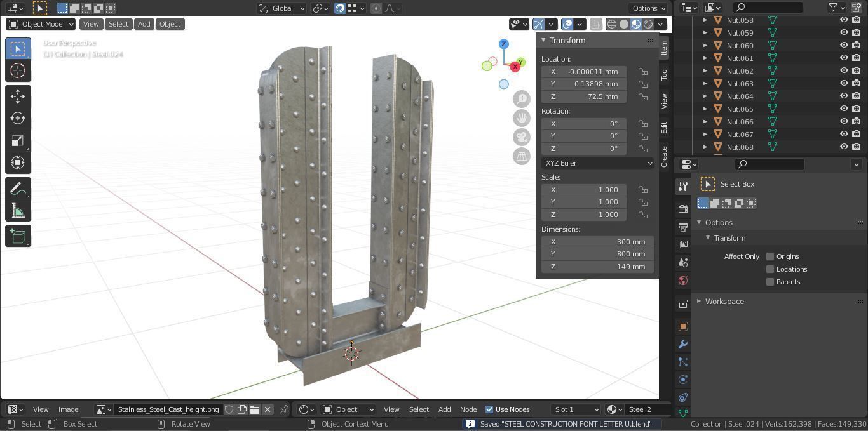Switch to solid viewport shading
The image size is (868, 431).
click(624, 24)
